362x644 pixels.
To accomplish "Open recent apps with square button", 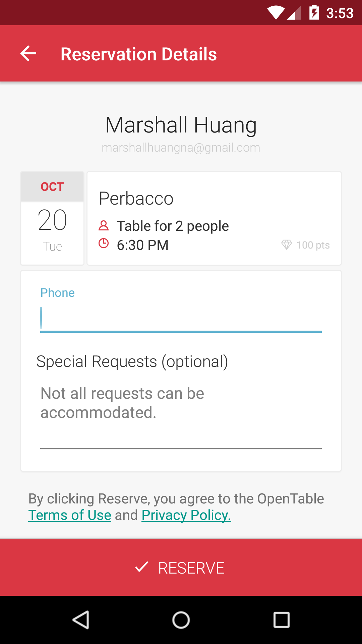I will click(281, 620).
